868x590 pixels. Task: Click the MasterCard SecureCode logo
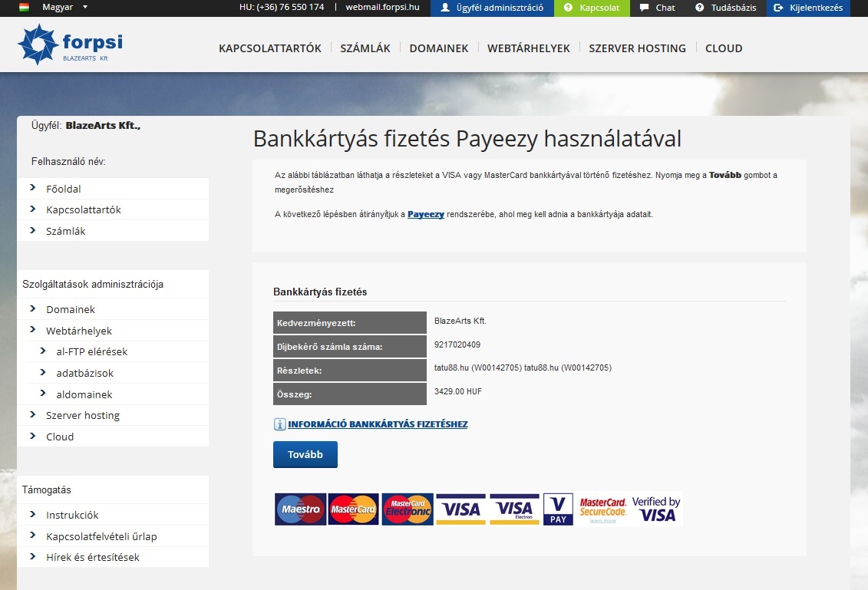[602, 509]
